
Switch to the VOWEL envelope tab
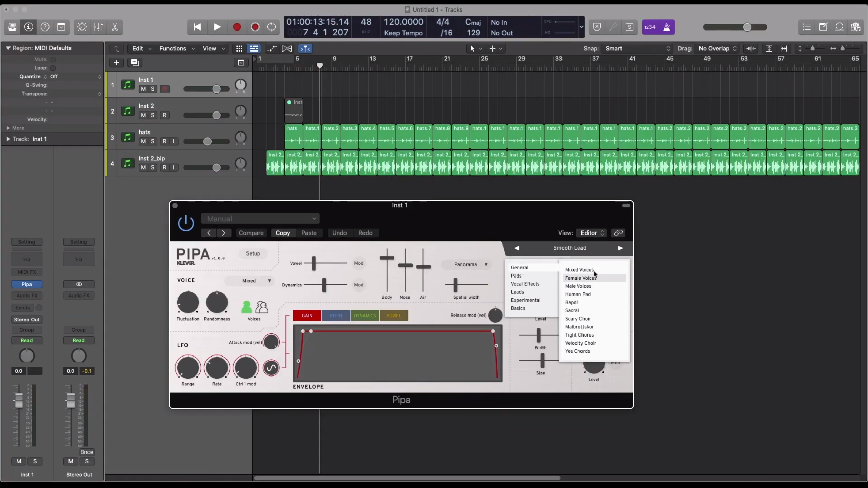[394, 316]
